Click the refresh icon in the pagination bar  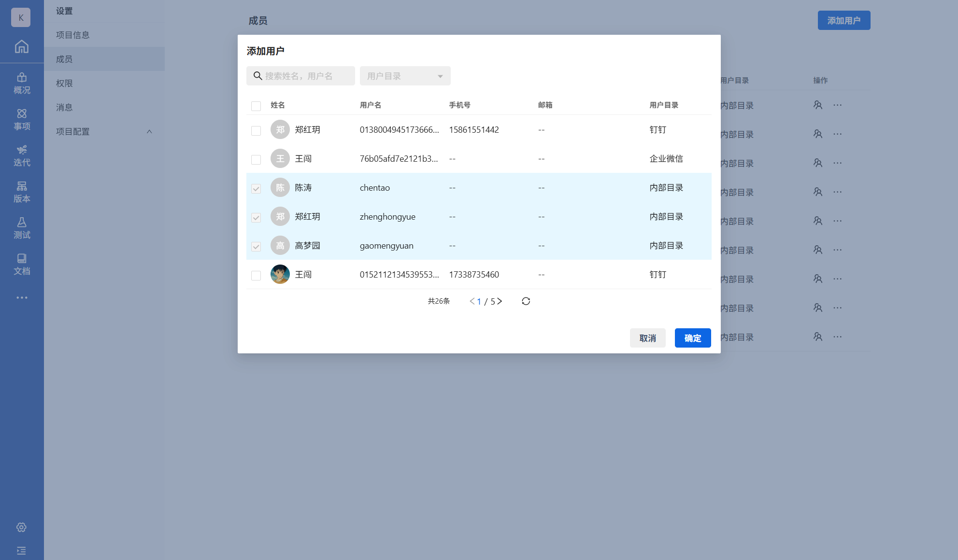click(x=526, y=301)
